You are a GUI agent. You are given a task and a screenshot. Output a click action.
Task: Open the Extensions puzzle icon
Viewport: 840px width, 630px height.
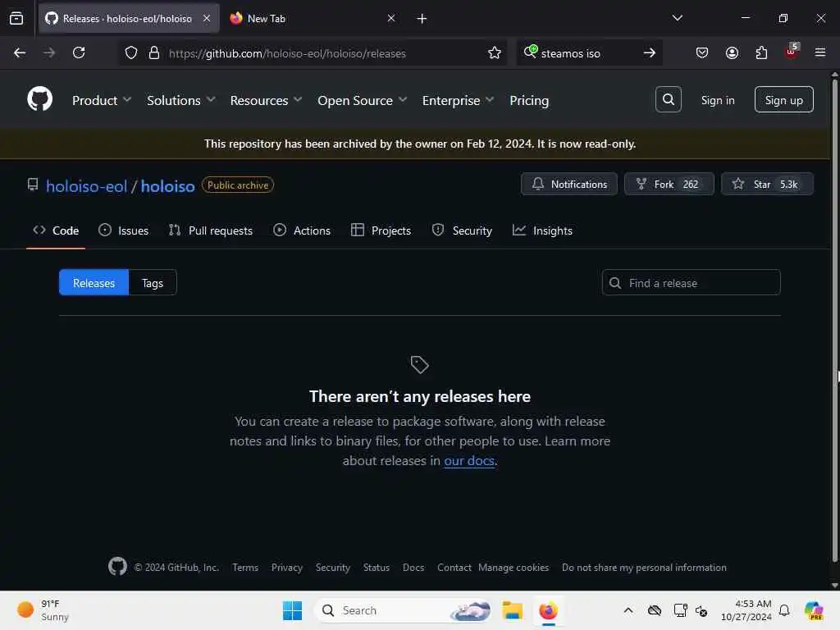pos(761,52)
